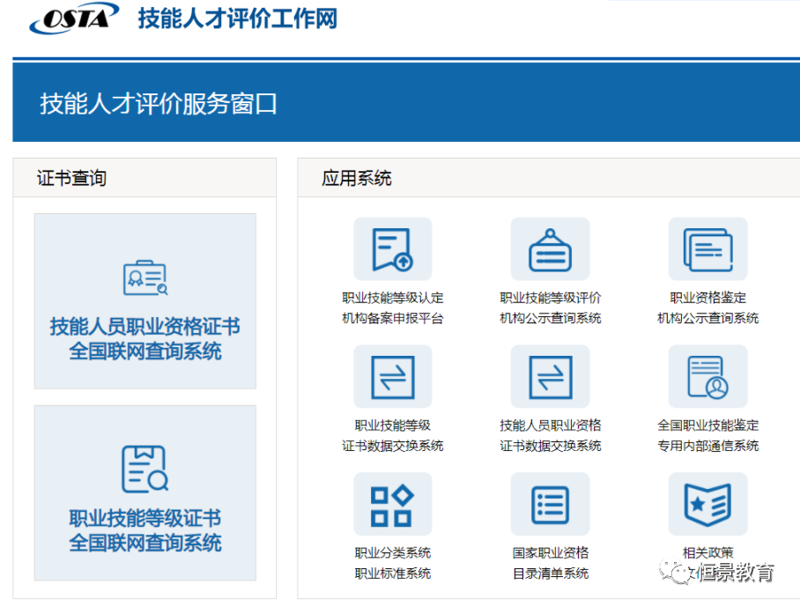Open 职业技能等级认定机构备案申报平台 text link
This screenshot has width=800, height=607.
coord(393,308)
